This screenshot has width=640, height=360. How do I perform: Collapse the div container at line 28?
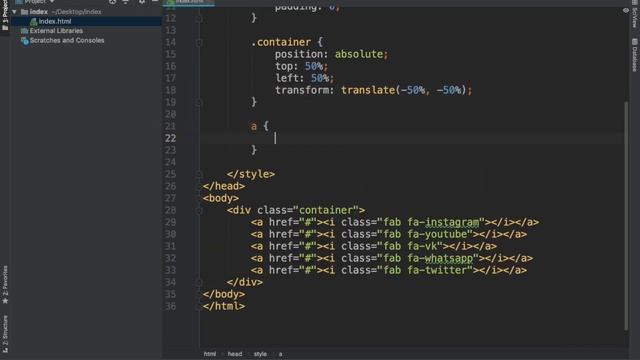coord(199,211)
